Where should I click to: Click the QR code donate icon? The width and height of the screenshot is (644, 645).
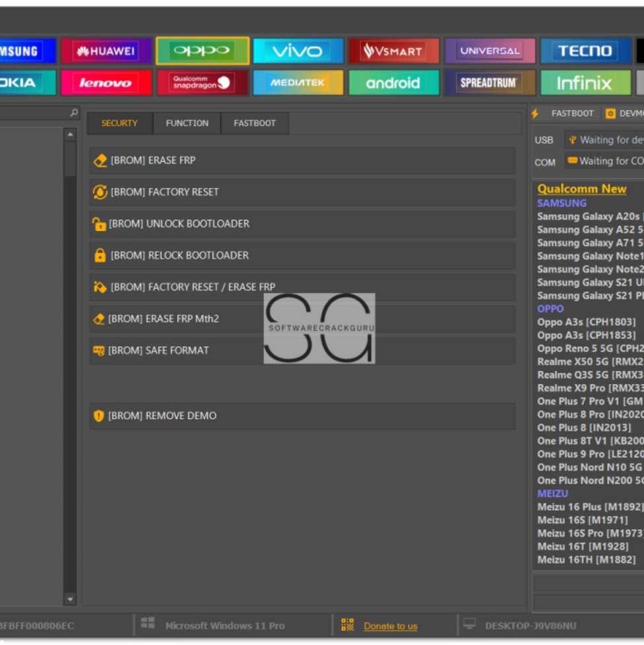(x=348, y=625)
